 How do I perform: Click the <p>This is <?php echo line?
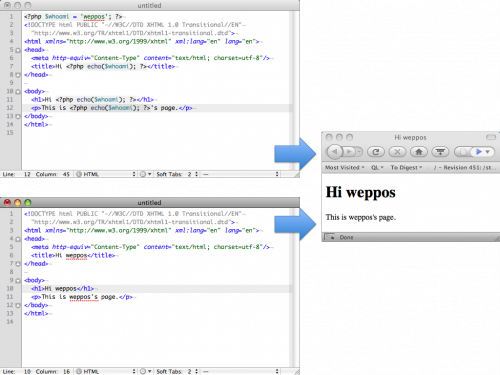coord(112,108)
